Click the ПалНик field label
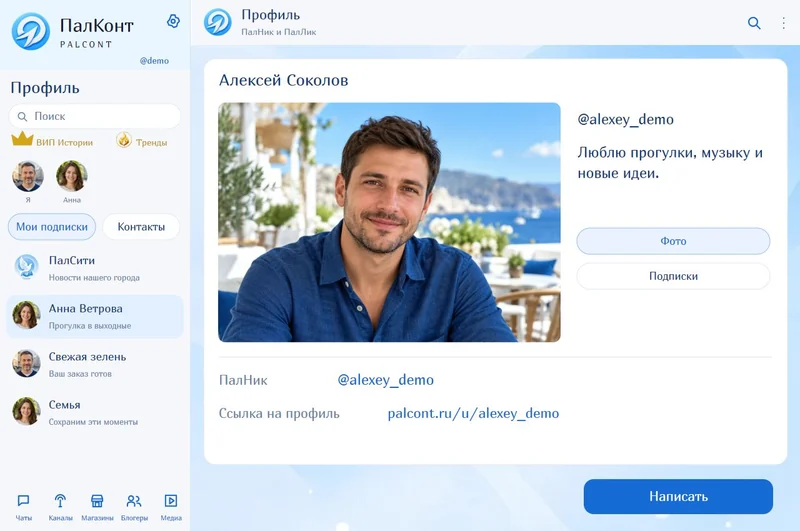800x531 pixels. tap(243, 380)
